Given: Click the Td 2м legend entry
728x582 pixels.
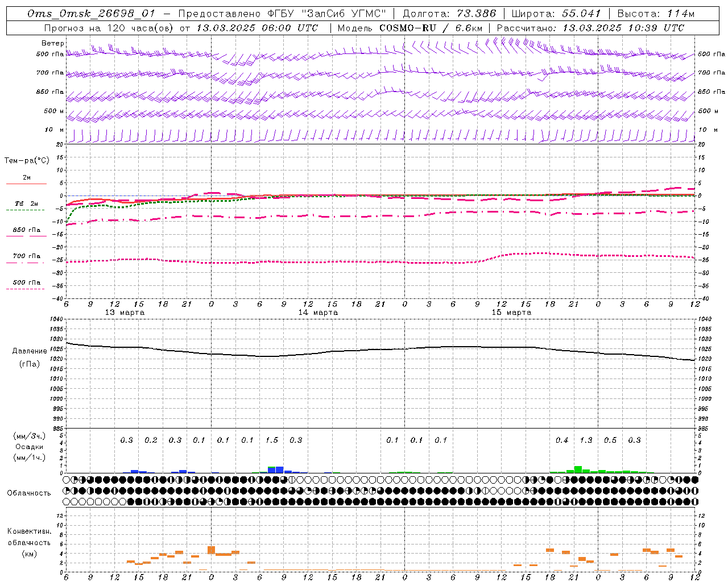Looking at the screenshot, I should pos(26,203).
